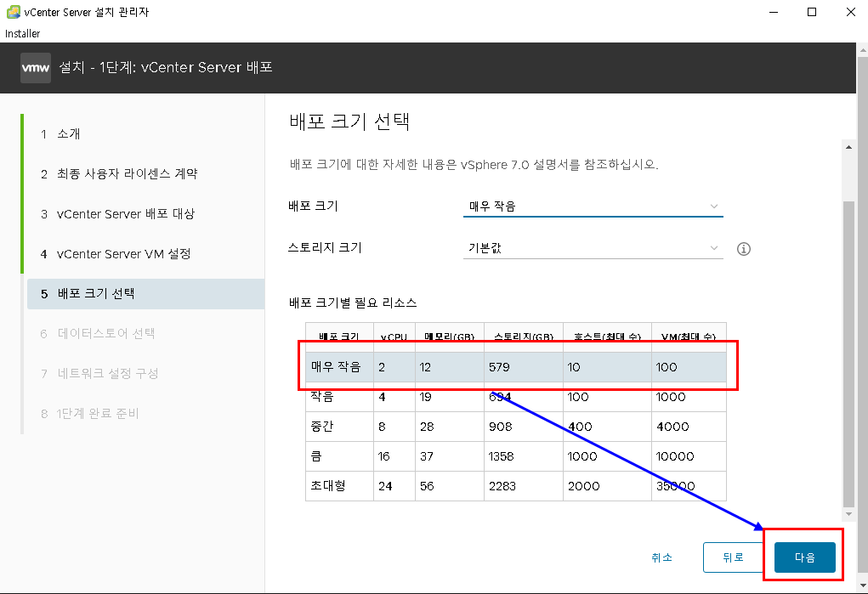Click the storage size info icon

(x=743, y=249)
